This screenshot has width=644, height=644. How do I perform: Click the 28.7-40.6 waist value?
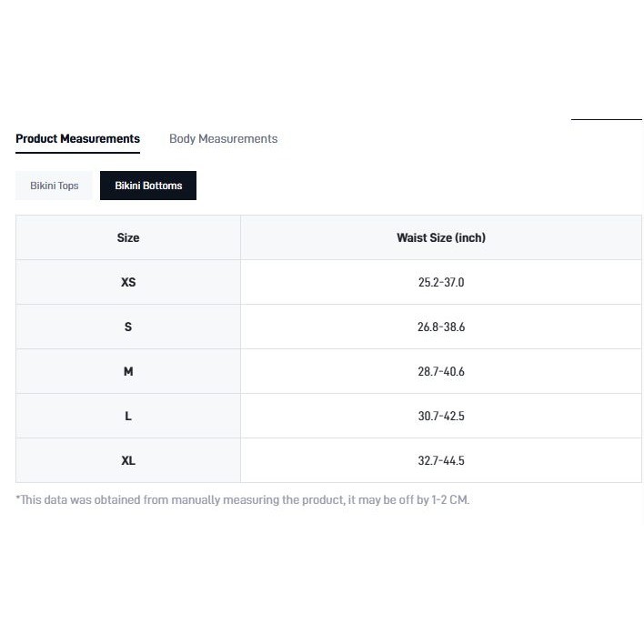[x=441, y=371]
